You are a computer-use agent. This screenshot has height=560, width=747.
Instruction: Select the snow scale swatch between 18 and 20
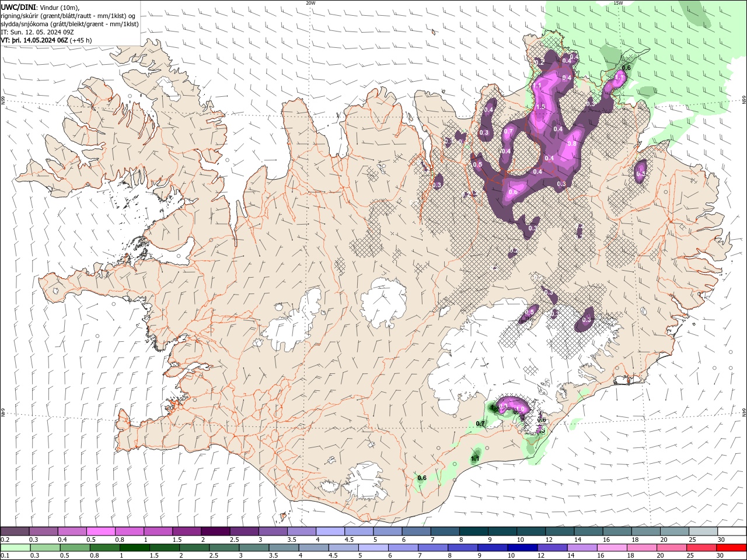point(646,531)
